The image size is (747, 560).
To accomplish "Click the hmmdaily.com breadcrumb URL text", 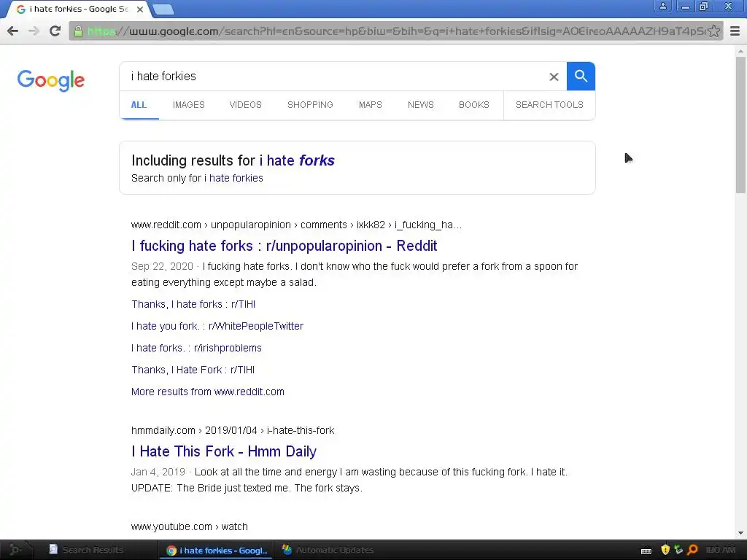I will (x=233, y=430).
